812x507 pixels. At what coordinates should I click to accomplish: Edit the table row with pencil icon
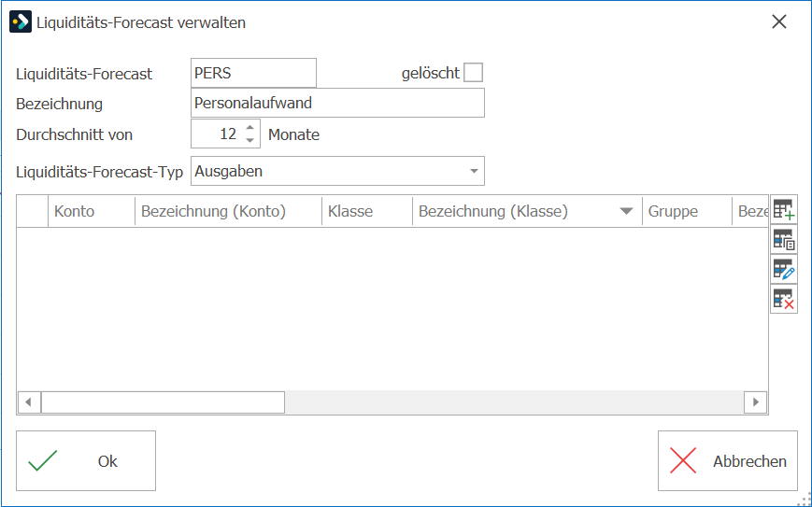(784, 269)
